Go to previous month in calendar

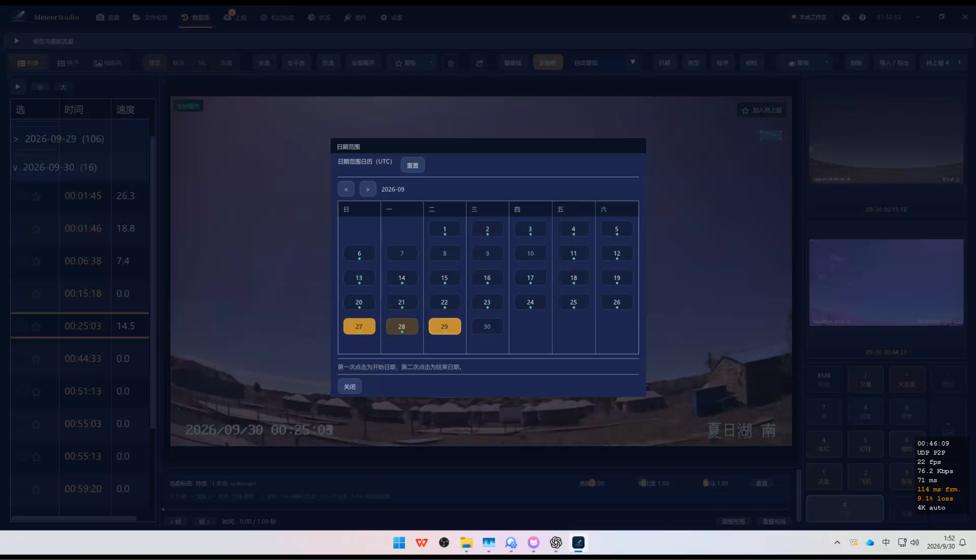pyautogui.click(x=346, y=189)
